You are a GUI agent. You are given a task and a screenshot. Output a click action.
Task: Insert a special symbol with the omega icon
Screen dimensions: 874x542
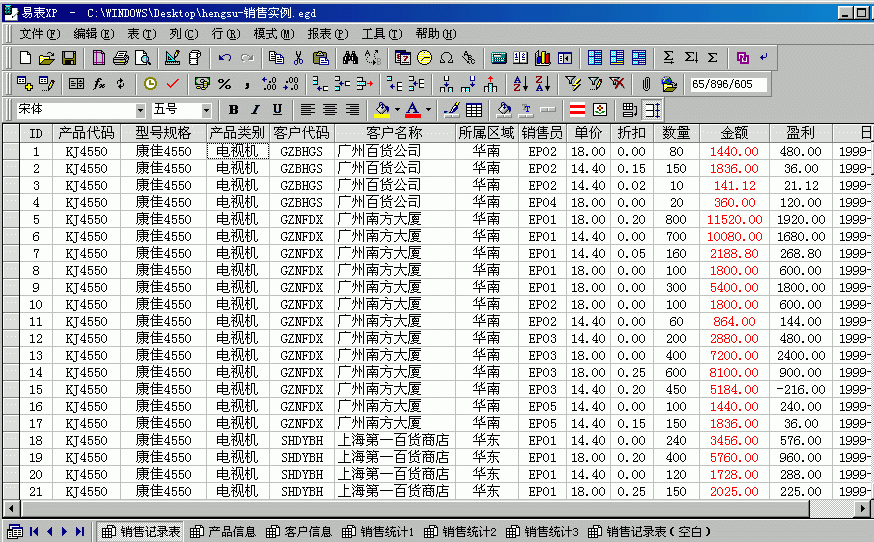coord(446,57)
